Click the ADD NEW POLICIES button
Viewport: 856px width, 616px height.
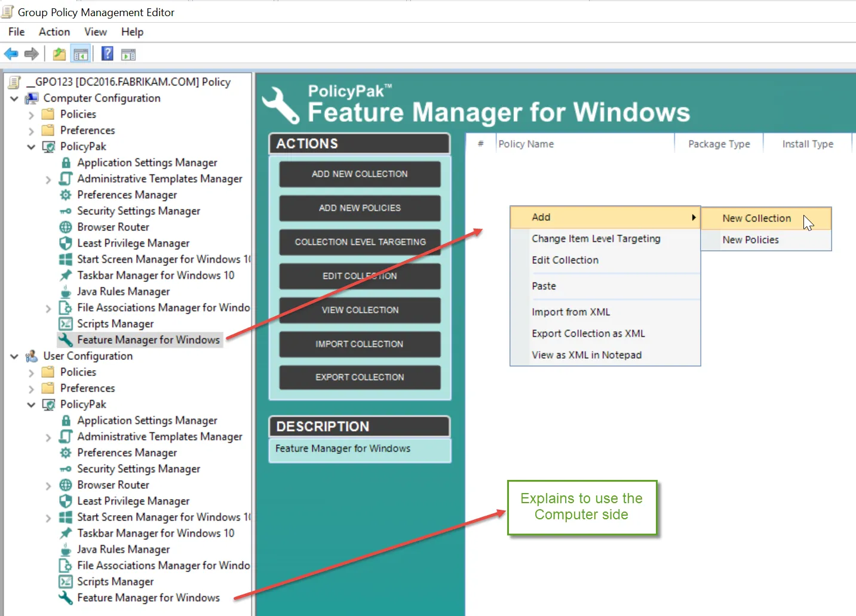(360, 208)
